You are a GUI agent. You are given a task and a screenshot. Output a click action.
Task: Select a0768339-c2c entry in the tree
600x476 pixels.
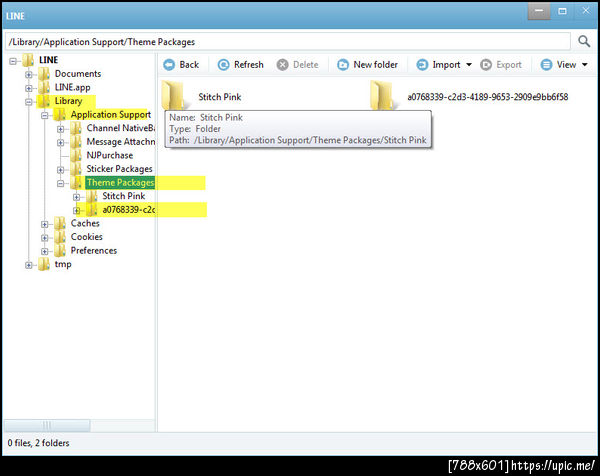click(129, 210)
